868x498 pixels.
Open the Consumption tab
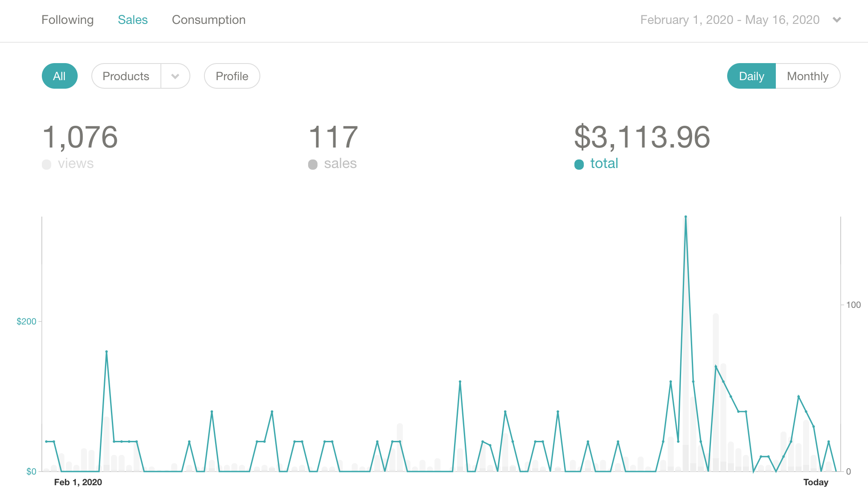coord(209,20)
